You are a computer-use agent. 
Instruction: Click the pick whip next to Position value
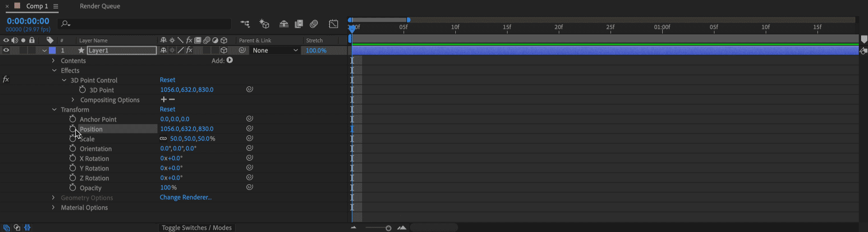(249, 128)
